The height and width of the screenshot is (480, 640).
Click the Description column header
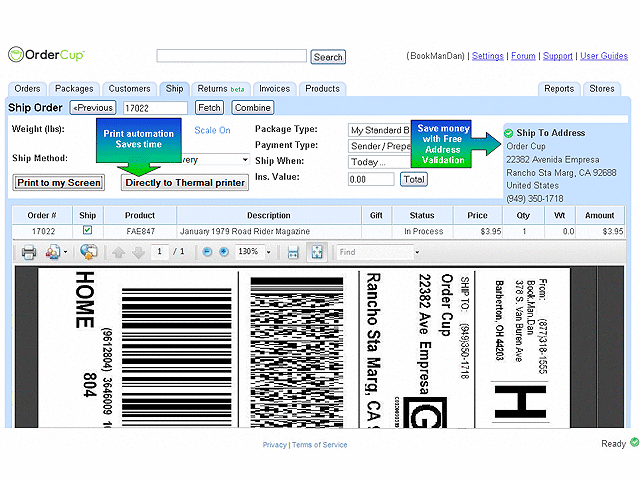(x=269, y=215)
